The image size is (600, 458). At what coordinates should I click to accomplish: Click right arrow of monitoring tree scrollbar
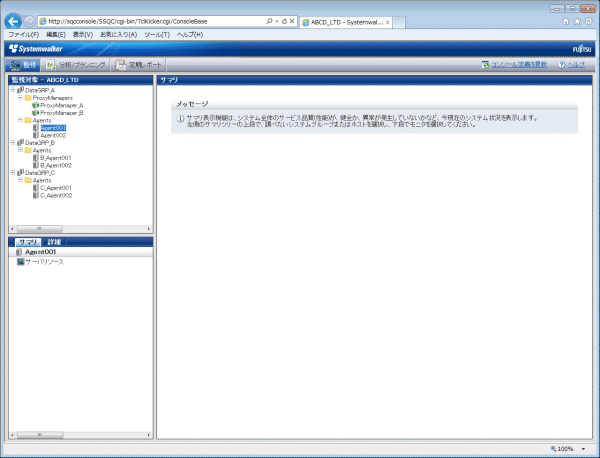pos(149,229)
